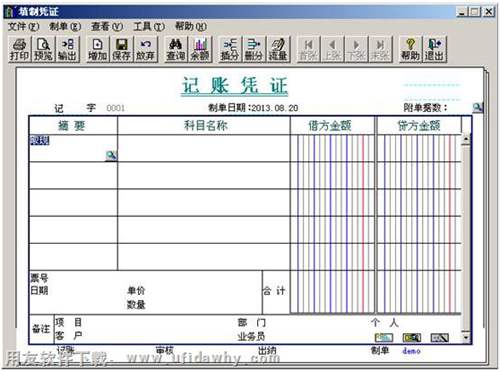Viewport: 500px width, 371px height.
Task: Minimize the 填制凭证 window
Action: (x=462, y=12)
